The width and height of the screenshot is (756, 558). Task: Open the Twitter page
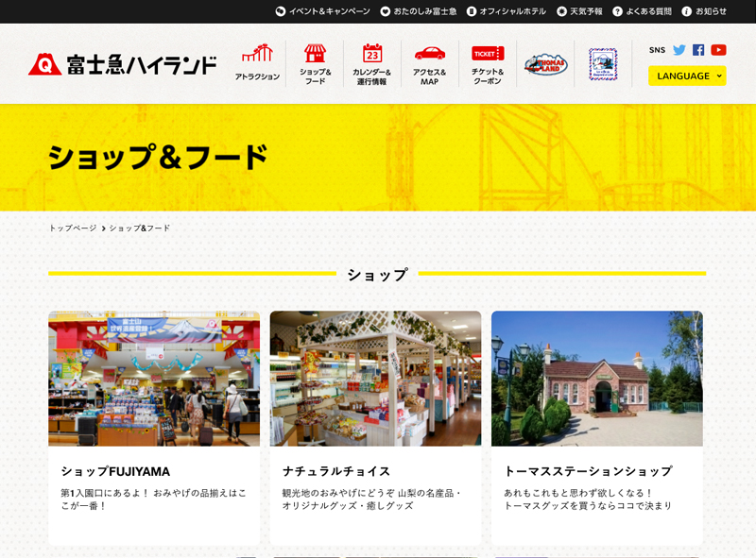(679, 50)
